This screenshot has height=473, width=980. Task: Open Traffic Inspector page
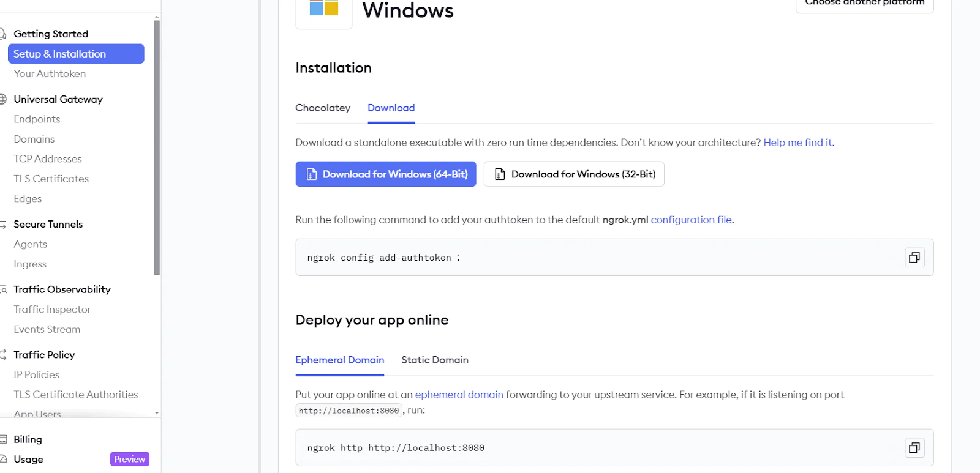[52, 310]
